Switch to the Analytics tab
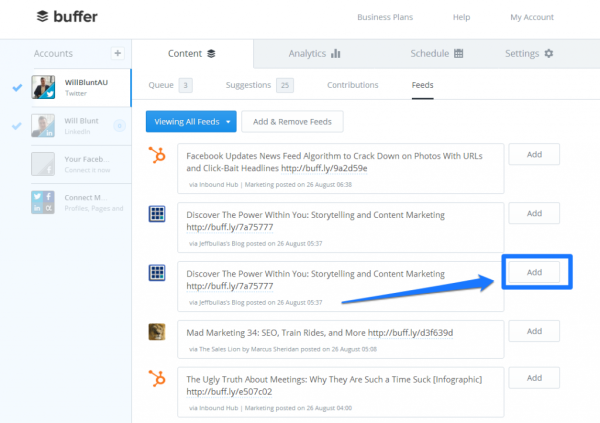This screenshot has height=423, width=600. [x=315, y=54]
